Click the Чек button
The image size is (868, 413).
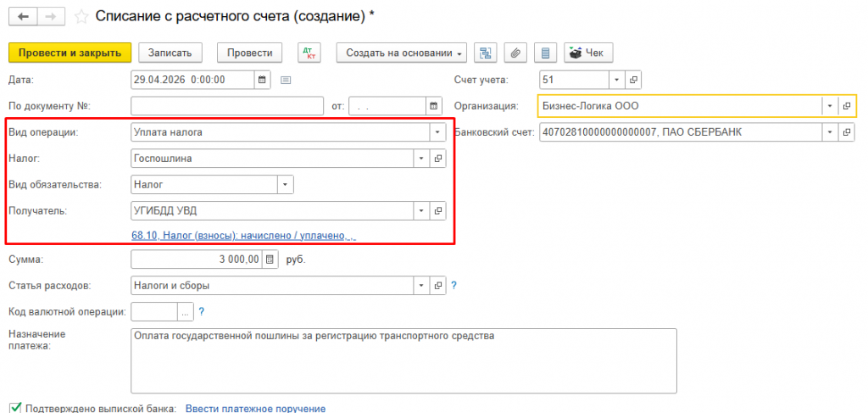[588, 53]
